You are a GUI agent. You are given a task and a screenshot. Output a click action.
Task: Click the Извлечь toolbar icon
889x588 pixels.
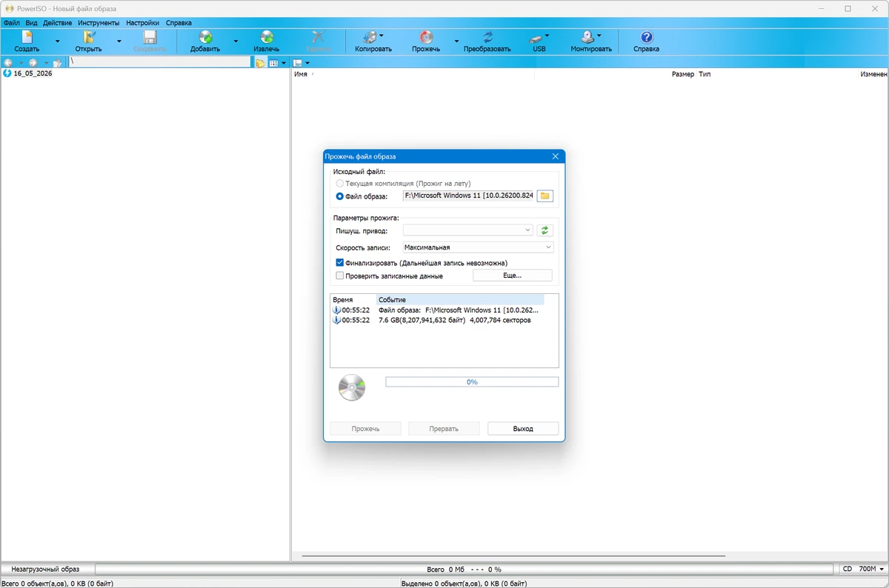[x=267, y=41]
